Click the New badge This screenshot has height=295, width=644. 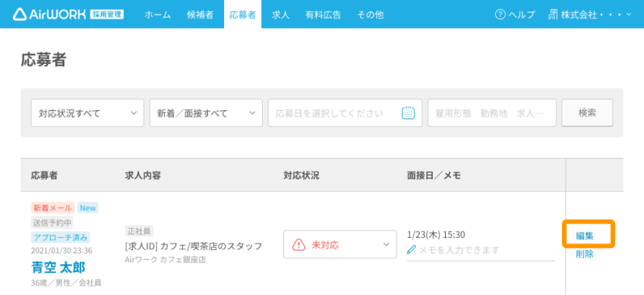[88, 208]
